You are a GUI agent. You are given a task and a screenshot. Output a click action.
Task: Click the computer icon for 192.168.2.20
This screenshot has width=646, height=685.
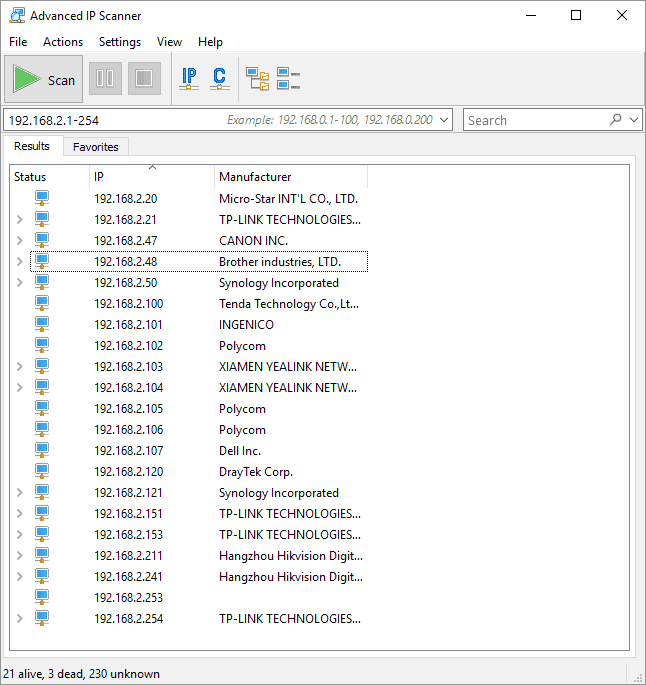click(x=42, y=198)
